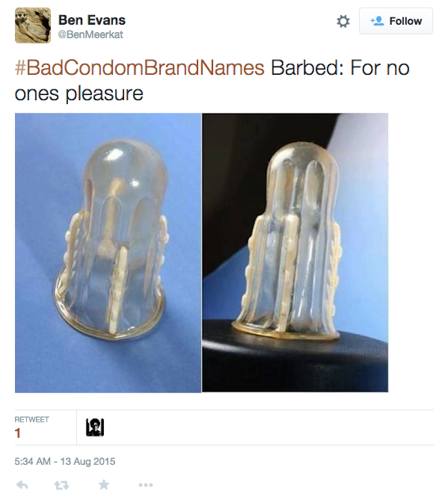
Task: Click the retweet count number 1
Action: tap(18, 433)
